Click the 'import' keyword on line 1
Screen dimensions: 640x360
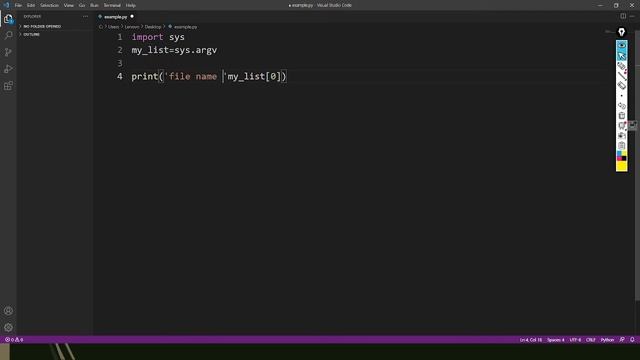coord(147,37)
